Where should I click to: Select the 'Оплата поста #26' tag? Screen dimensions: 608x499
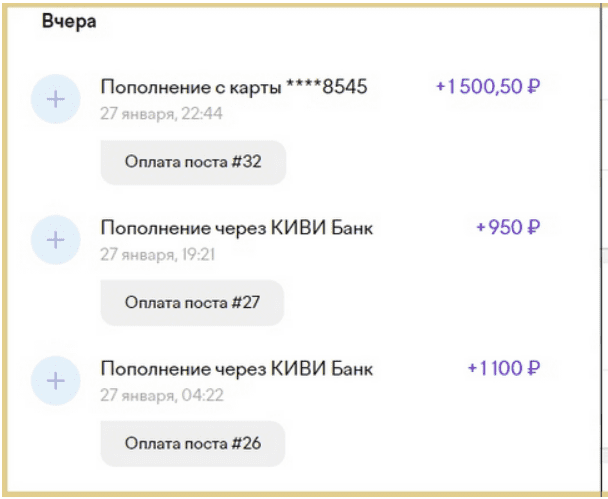(x=192, y=443)
